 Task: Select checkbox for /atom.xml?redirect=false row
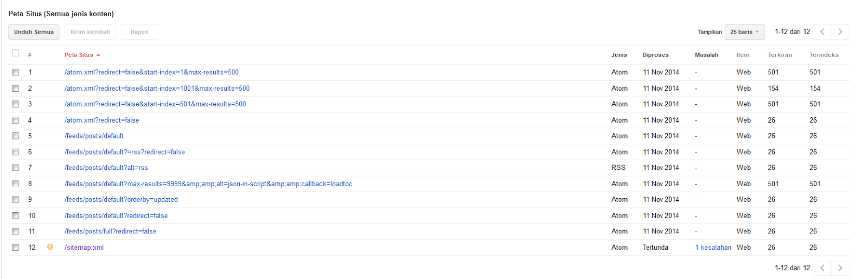15,121
